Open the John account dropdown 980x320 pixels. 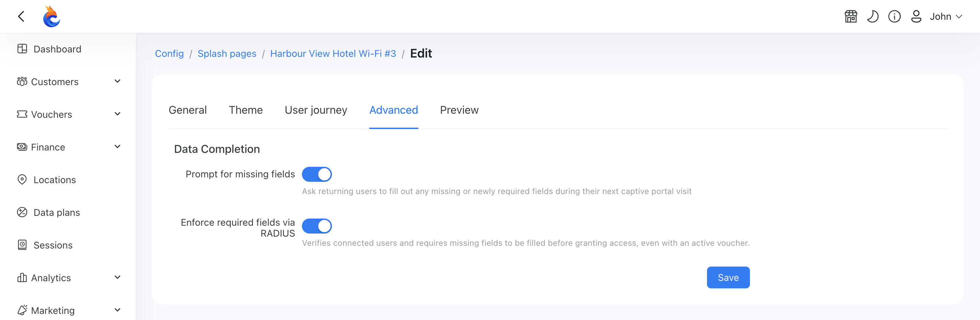tap(946, 16)
